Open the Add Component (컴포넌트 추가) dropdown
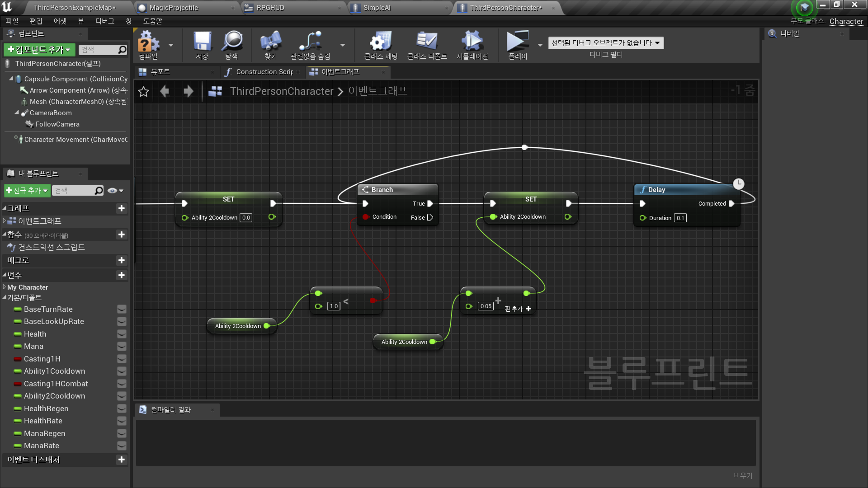This screenshot has height=488, width=868. coord(39,50)
